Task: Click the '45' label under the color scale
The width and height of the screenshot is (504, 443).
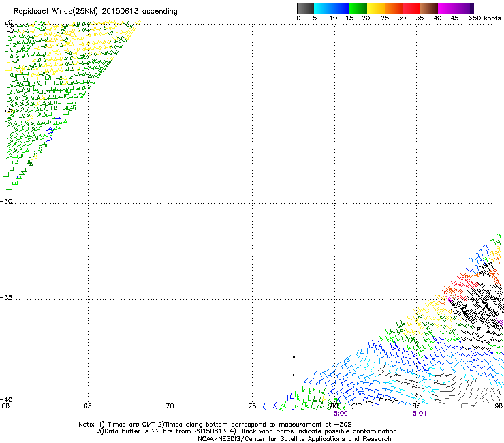Action: pyautogui.click(x=454, y=18)
